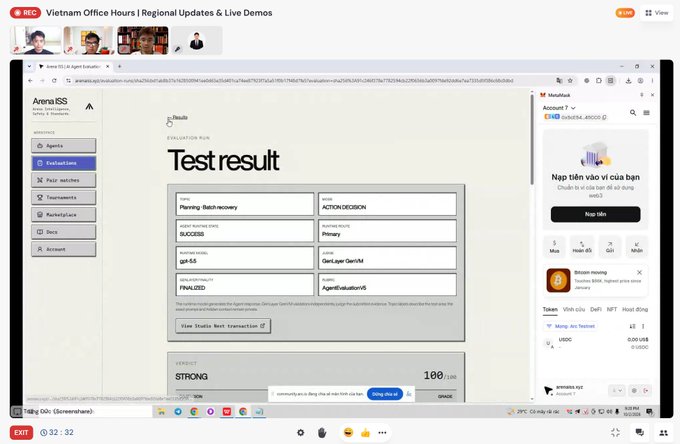
Task: Click the Hoán đổi swap action
Action: pyautogui.click(x=582, y=246)
